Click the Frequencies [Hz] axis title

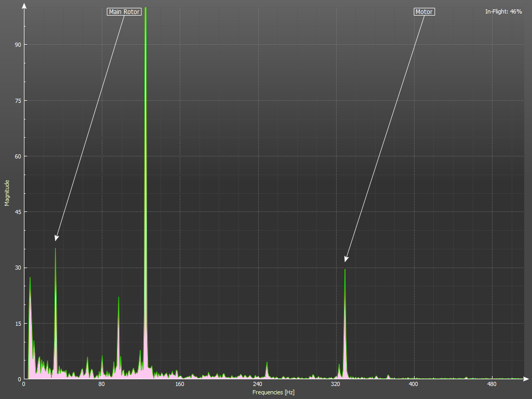tap(273, 392)
